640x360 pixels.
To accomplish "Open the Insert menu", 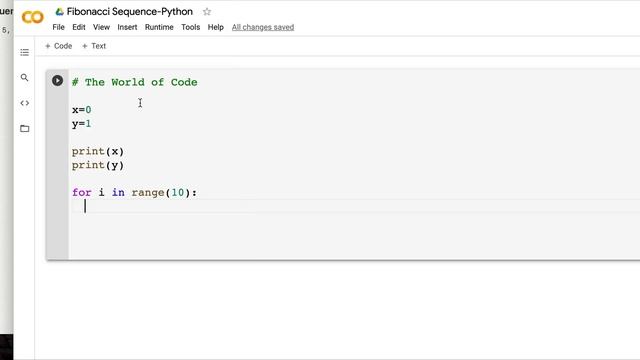I will [x=127, y=27].
